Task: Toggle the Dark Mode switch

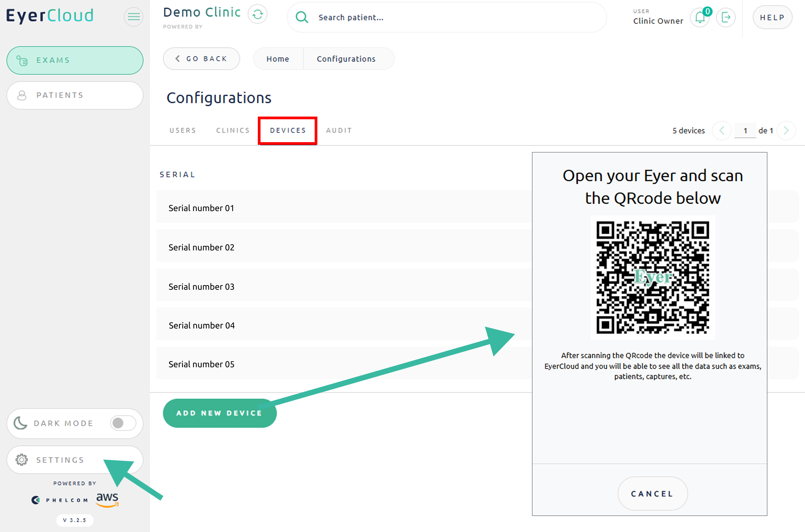Action: (x=123, y=423)
